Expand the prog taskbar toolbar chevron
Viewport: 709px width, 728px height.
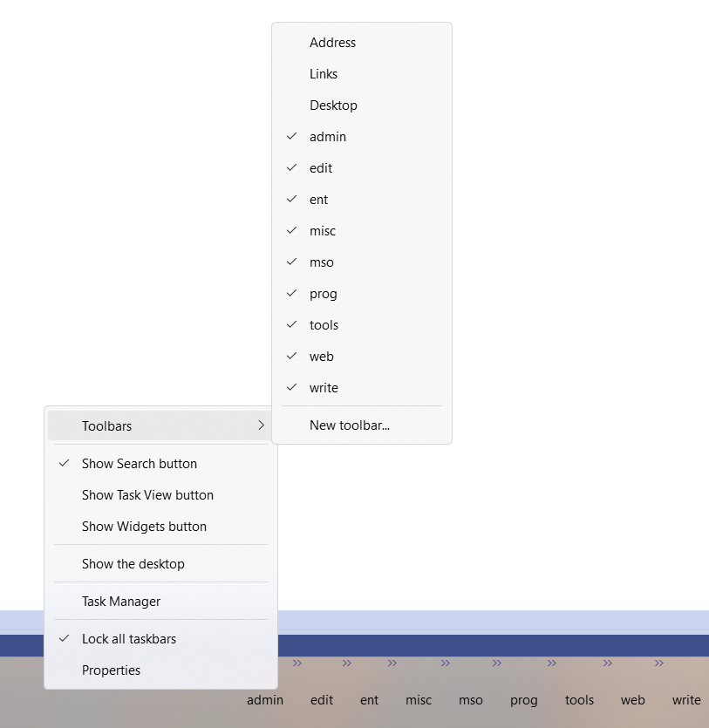[552, 663]
